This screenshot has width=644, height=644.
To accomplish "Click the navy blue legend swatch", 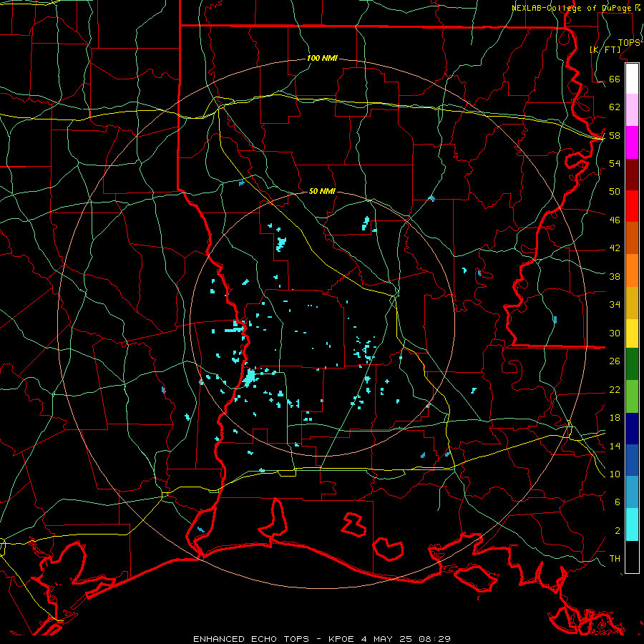I will [632, 429].
